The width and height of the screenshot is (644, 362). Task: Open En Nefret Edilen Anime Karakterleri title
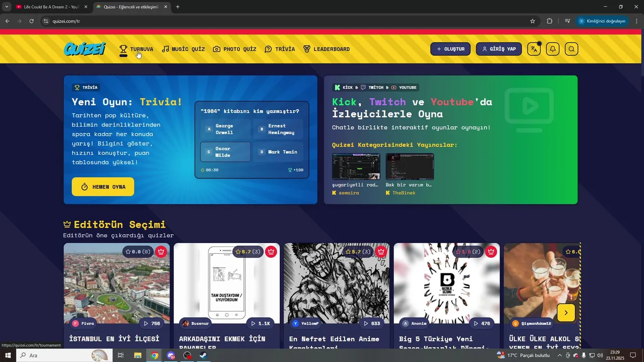334,343
